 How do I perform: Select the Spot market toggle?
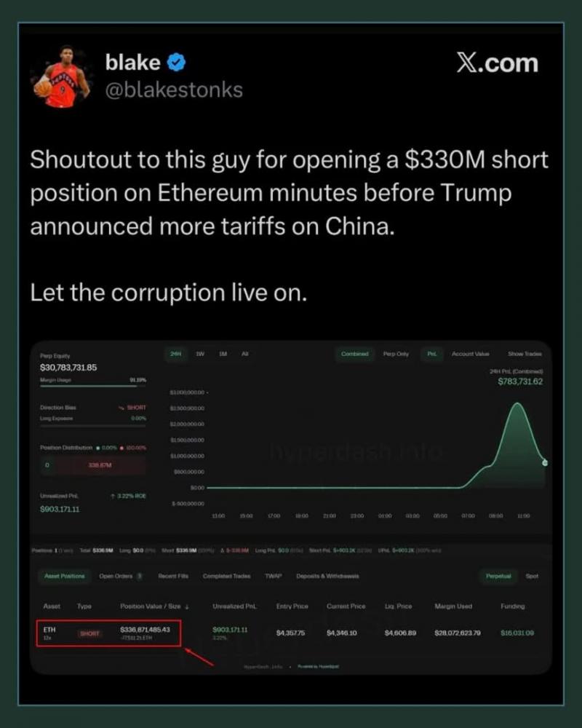[532, 576]
